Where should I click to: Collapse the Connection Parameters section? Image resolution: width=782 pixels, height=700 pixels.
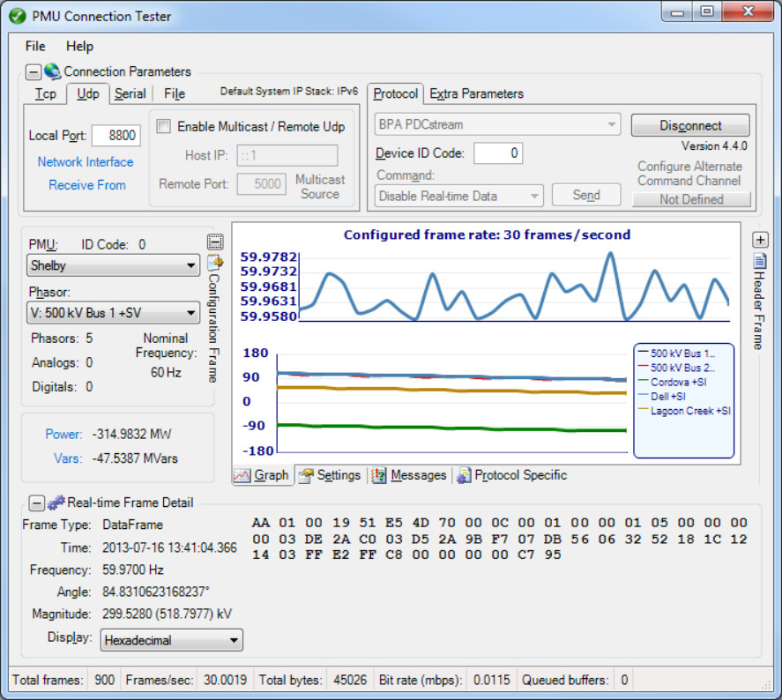click(33, 71)
